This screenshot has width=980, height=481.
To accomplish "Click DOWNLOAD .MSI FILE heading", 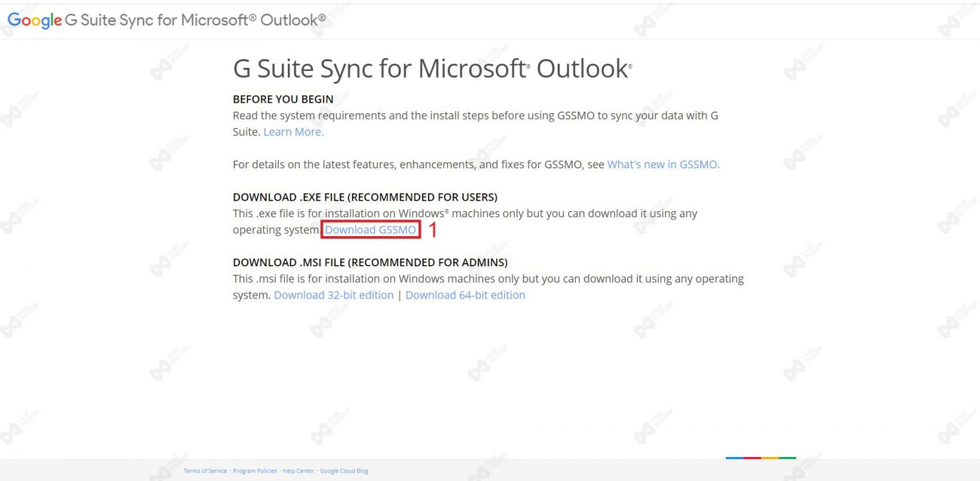I will [370, 262].
